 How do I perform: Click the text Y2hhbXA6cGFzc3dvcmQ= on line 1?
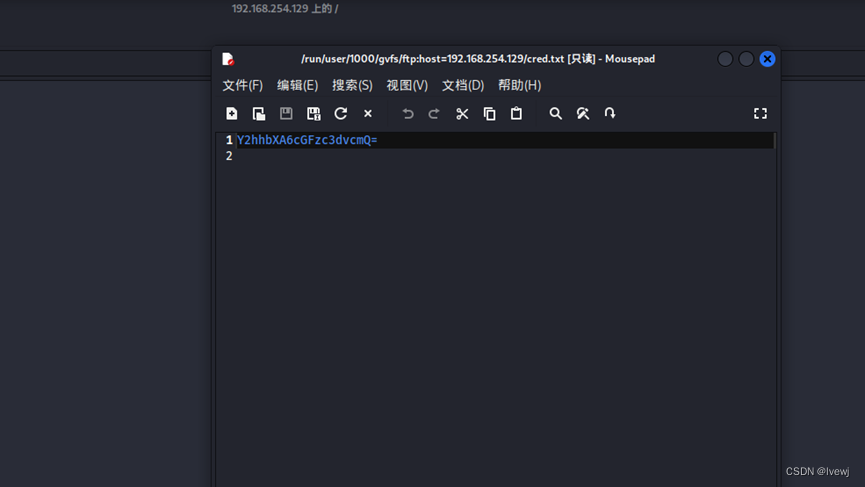pos(307,140)
